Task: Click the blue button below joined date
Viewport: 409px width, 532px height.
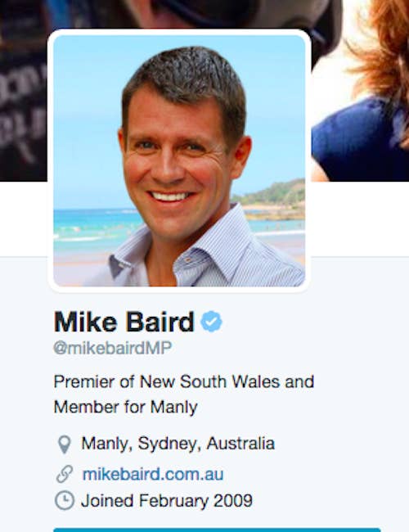Action: click(x=217, y=530)
